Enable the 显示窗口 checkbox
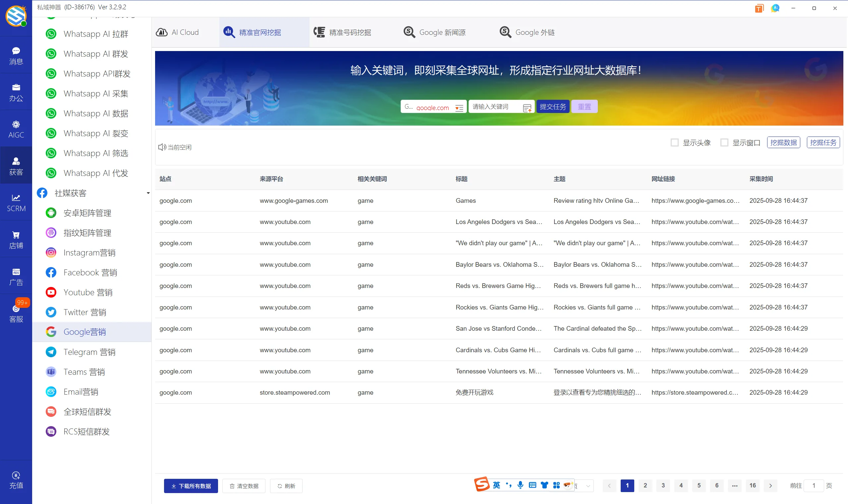 pos(724,142)
